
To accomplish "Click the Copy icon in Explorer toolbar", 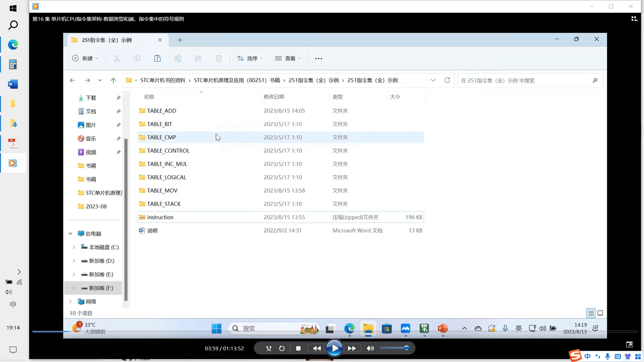I will 137,58.
